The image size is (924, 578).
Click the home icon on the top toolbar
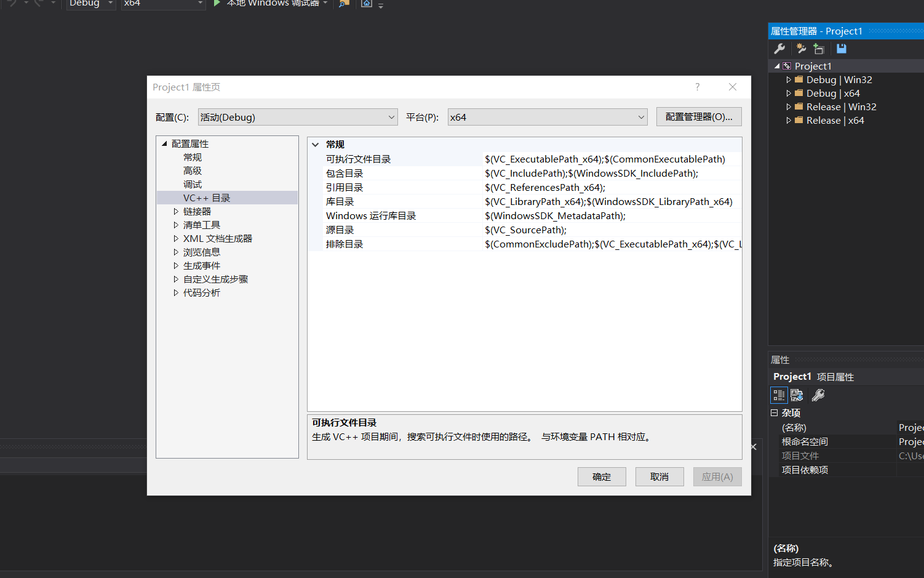[367, 3]
